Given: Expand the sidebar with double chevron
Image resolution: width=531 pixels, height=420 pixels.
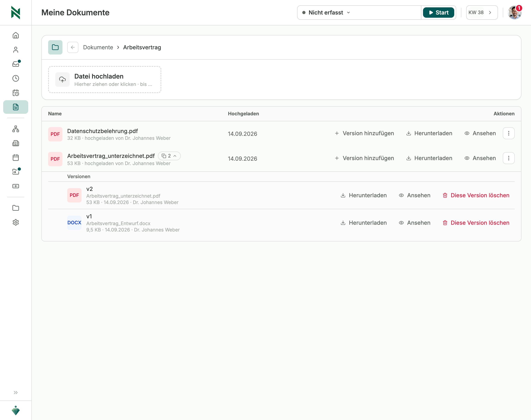Looking at the screenshot, I should [16, 393].
